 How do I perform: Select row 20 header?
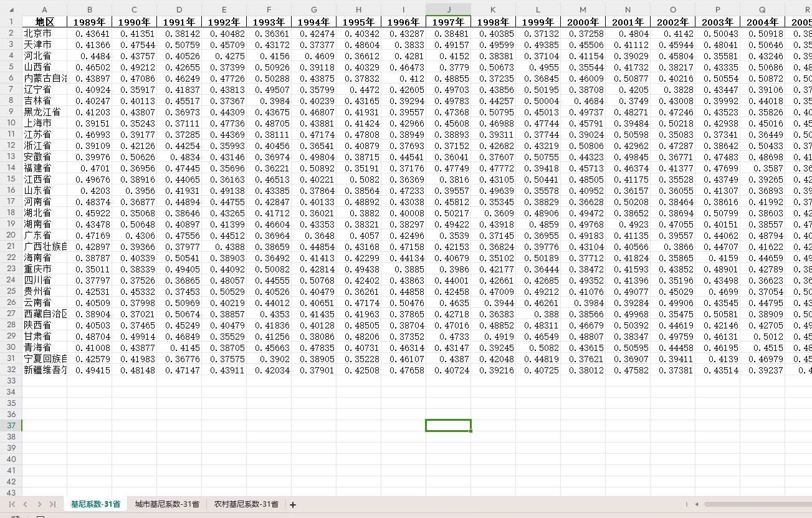[x=11, y=234]
